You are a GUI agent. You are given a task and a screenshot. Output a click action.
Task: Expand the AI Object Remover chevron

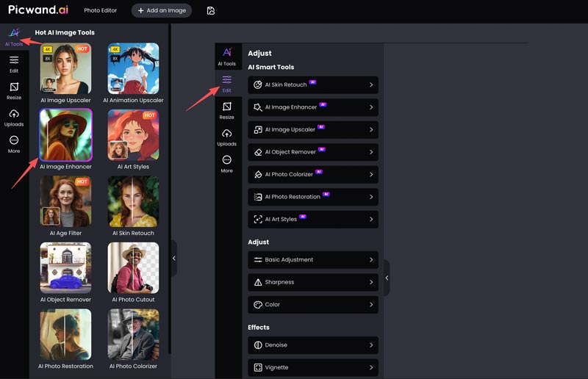pyautogui.click(x=371, y=152)
